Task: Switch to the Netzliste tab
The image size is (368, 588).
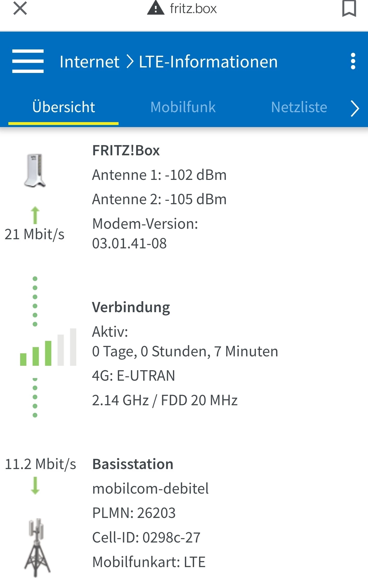Action: [299, 107]
